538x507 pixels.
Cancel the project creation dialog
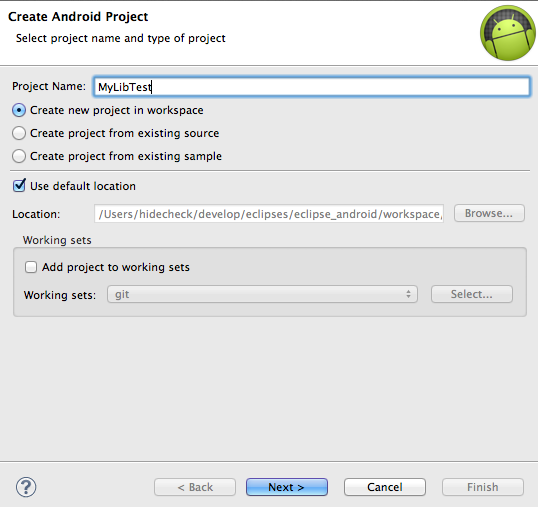[385, 487]
